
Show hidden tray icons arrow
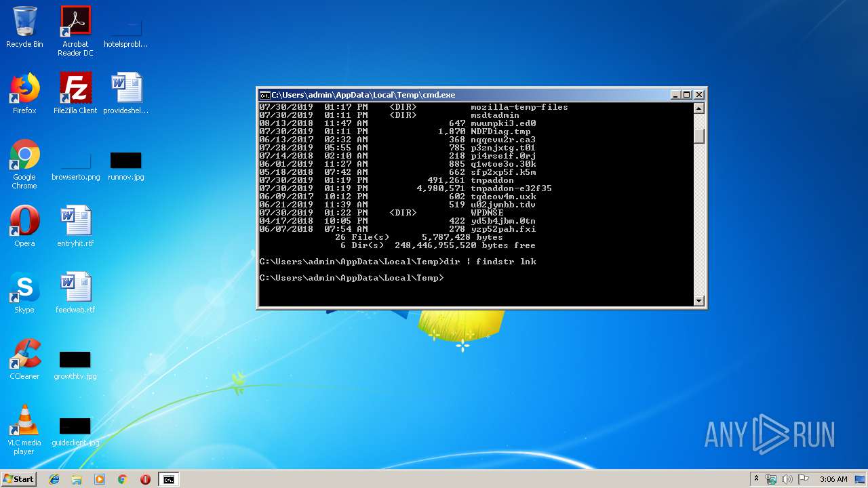click(x=756, y=479)
